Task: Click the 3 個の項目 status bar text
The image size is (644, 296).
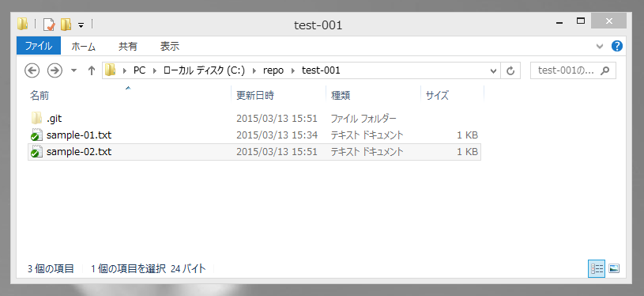Action: tap(51, 269)
